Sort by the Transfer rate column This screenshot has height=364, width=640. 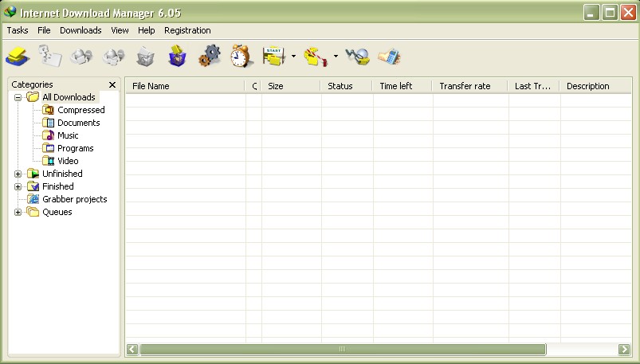click(470, 86)
